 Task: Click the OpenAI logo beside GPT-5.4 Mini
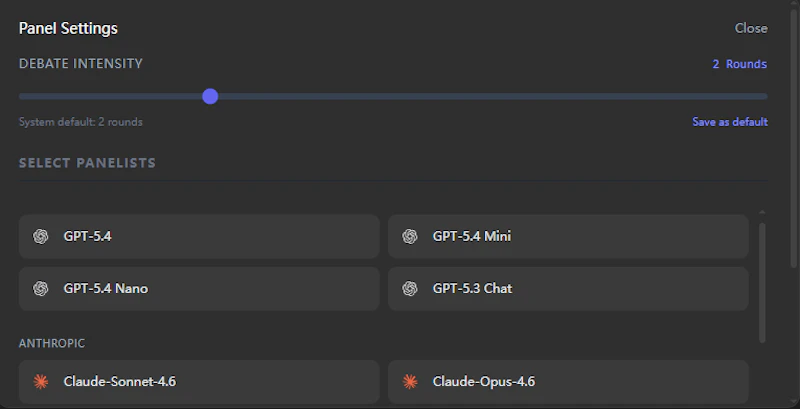(x=410, y=237)
